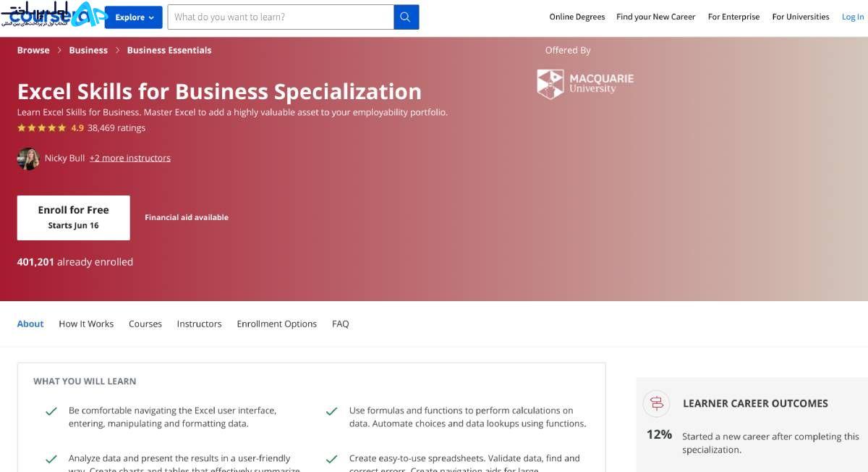Navigate to Business Essentials breadcrumb
Screen dimensions: 868x472
(169, 51)
